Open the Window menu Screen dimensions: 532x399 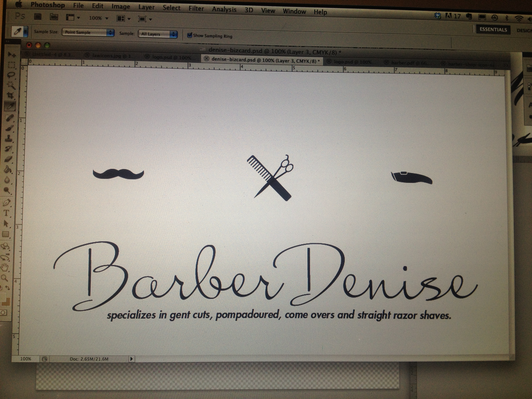pyautogui.click(x=294, y=11)
